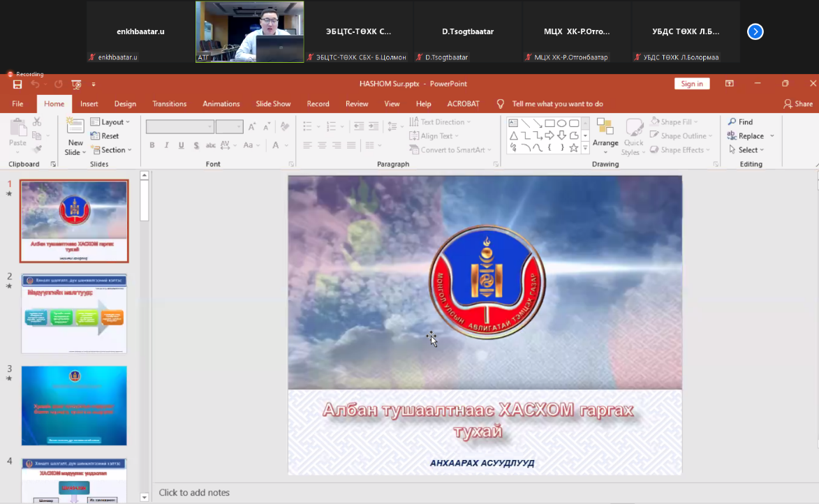The image size is (819, 504).
Task: Pick the Format Painter brush icon
Action: click(36, 150)
